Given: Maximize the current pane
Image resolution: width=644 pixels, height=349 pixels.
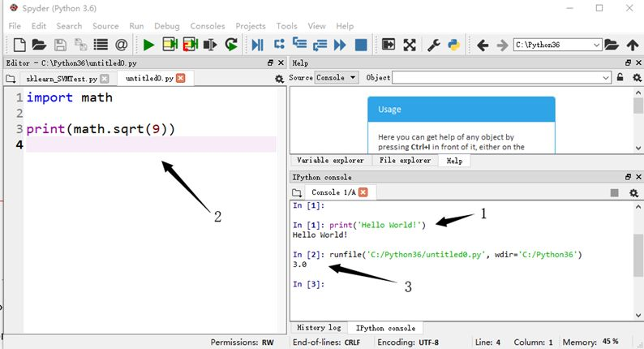Looking at the screenshot, I should pyautogui.click(x=389, y=44).
